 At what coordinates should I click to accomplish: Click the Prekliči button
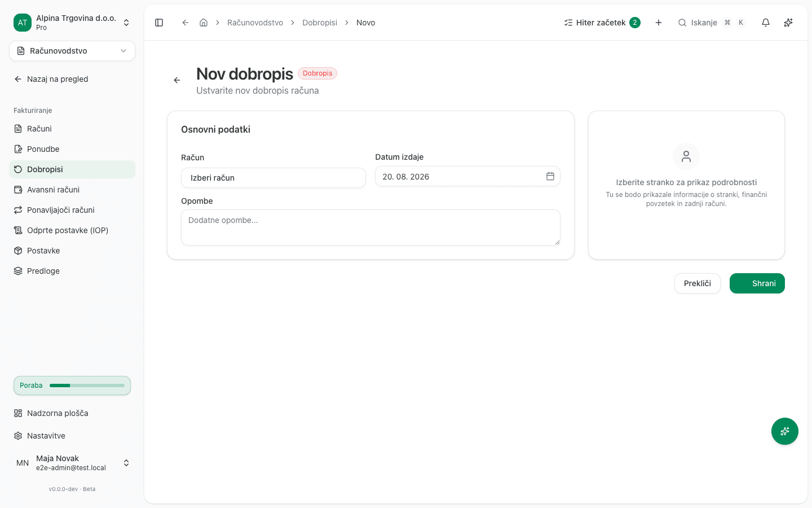[x=698, y=283]
